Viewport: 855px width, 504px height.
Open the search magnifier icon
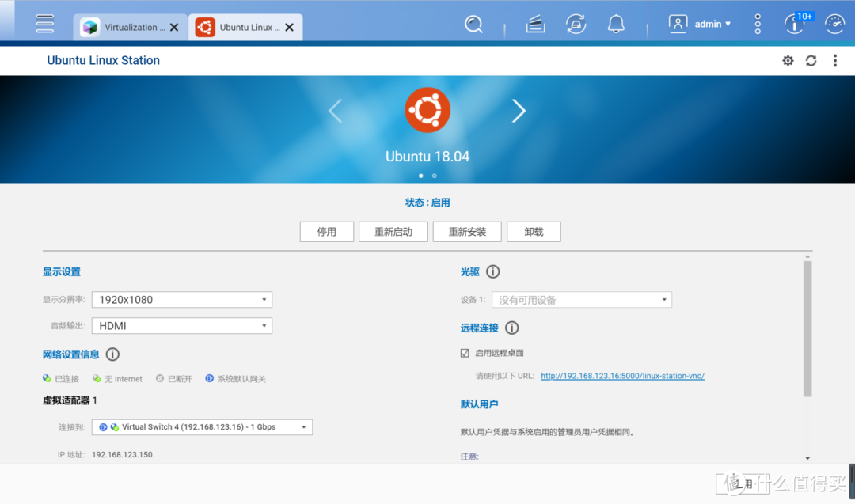[473, 24]
